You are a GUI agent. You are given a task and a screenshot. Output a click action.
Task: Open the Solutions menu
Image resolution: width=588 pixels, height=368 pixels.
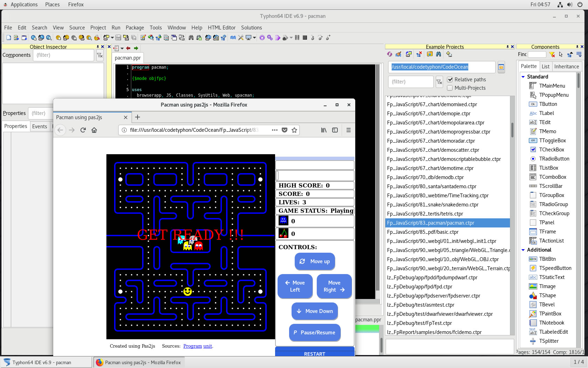click(251, 28)
